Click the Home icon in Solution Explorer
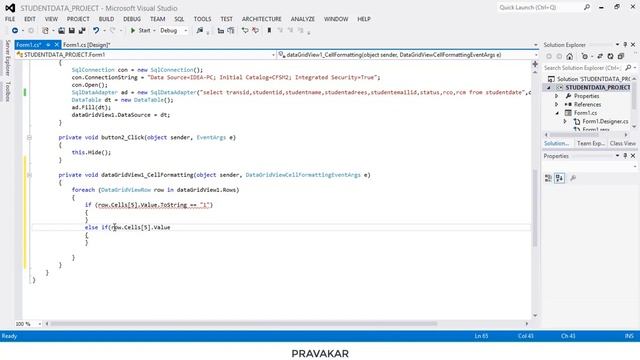This screenshot has height=360, width=640. 570,56
